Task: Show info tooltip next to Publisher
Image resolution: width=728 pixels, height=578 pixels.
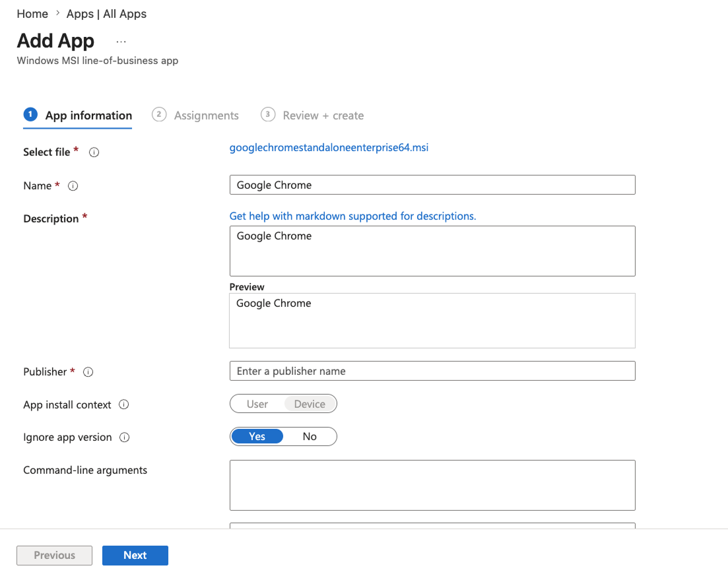Action: [88, 372]
